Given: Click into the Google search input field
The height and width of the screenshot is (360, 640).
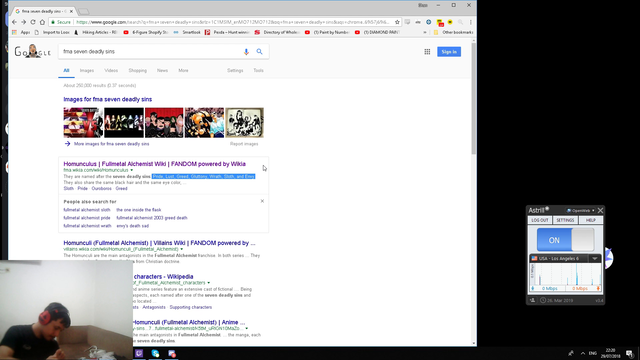Looking at the screenshot, I should 151,52.
